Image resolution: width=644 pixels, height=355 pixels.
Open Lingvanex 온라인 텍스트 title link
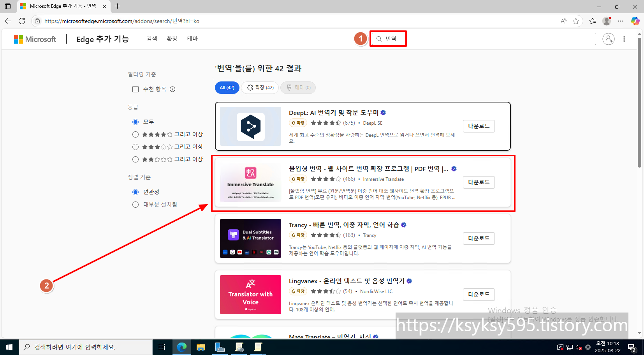(x=347, y=281)
